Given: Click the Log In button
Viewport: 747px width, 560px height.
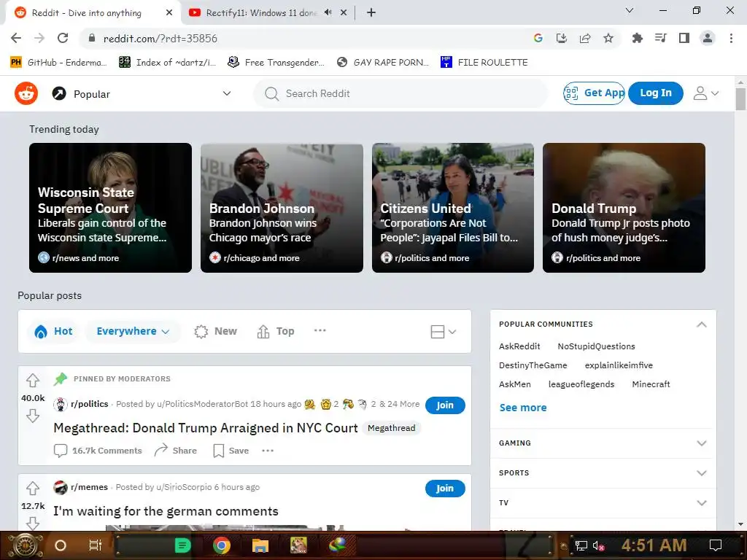Looking at the screenshot, I should pos(656,93).
